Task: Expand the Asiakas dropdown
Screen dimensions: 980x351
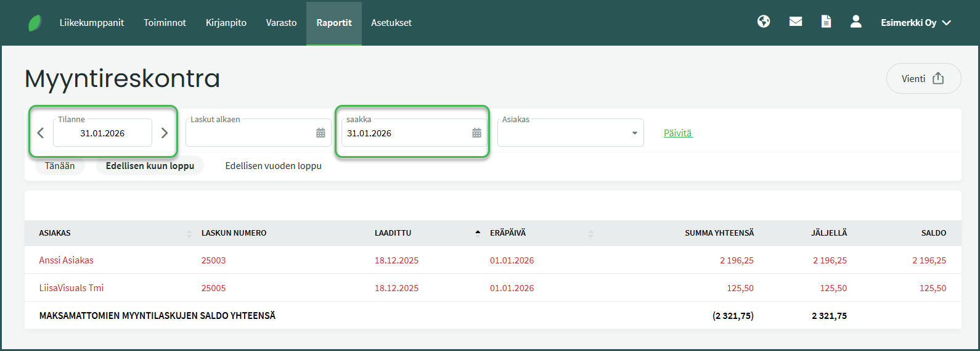Action: coord(634,133)
